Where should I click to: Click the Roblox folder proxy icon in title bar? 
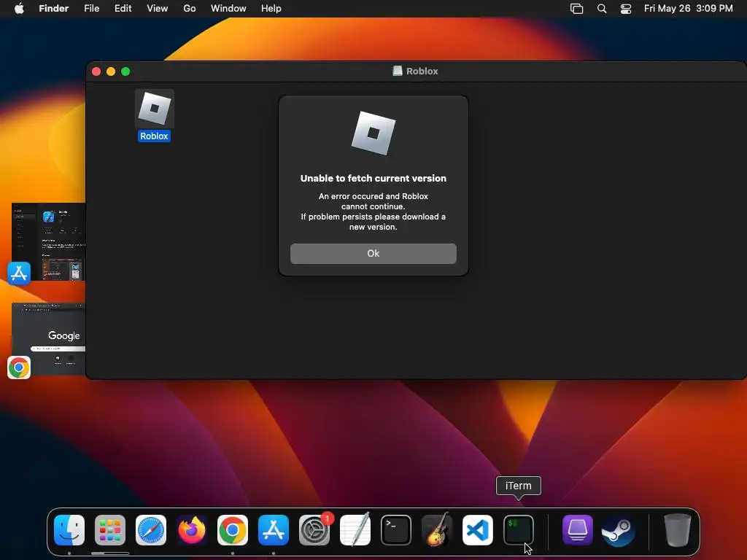[398, 71]
